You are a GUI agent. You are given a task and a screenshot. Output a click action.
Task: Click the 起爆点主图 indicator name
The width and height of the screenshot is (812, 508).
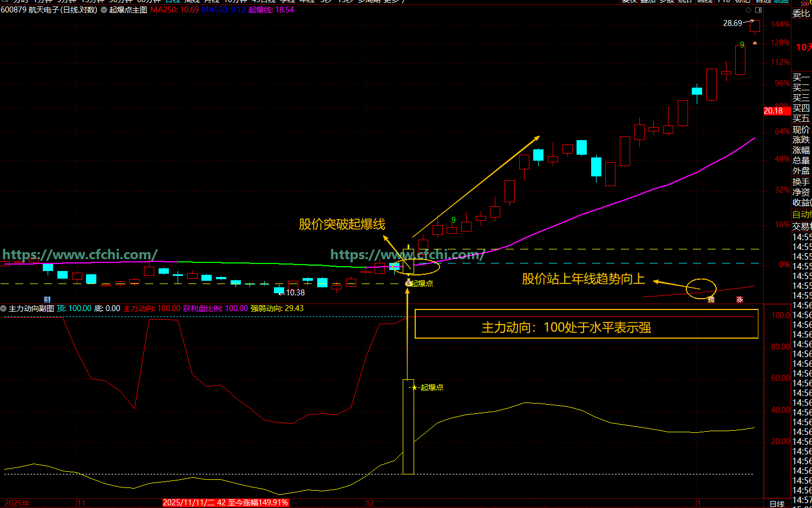pos(128,10)
